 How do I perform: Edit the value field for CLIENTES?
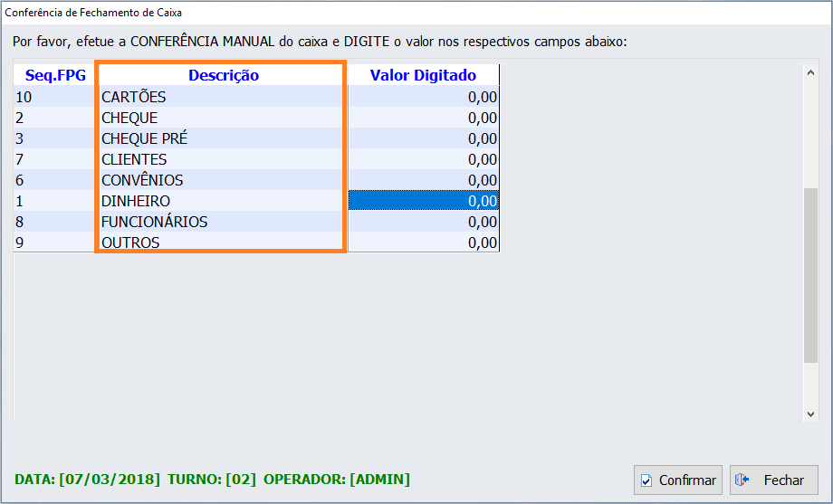coord(423,159)
